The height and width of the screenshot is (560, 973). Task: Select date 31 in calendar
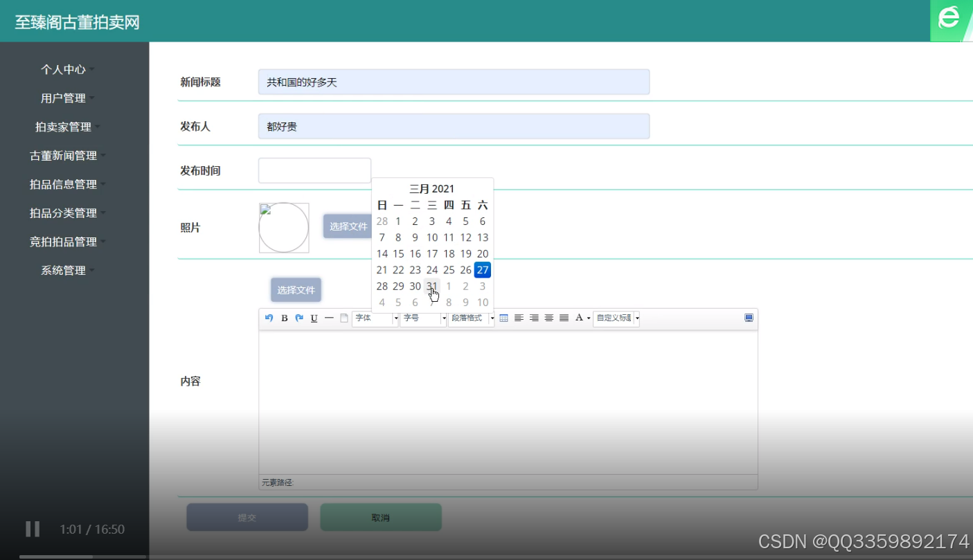(x=432, y=286)
